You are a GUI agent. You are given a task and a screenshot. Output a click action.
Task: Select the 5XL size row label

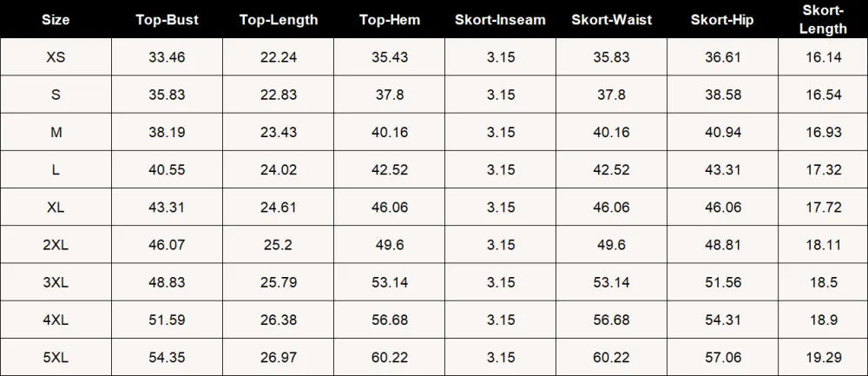coord(56,358)
